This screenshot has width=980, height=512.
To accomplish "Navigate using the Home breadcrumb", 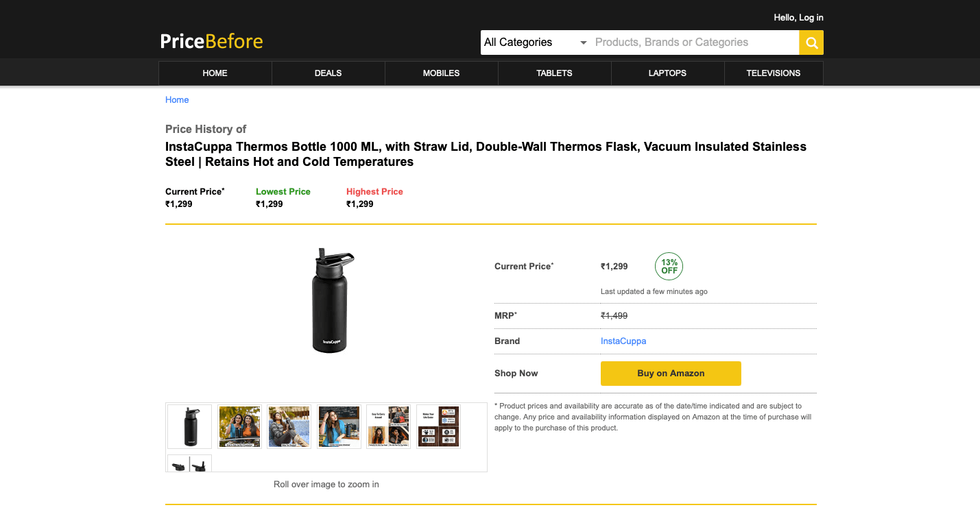I will coord(177,99).
